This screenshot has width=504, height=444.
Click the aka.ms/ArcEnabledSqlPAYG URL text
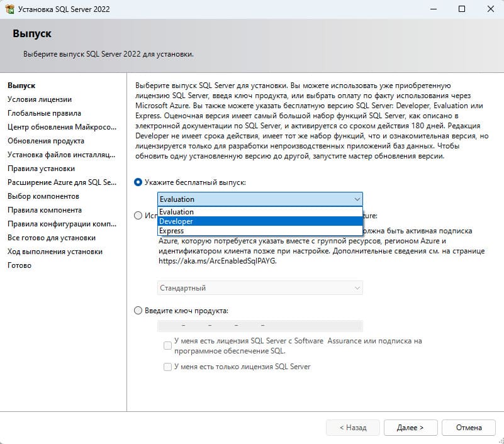click(218, 261)
